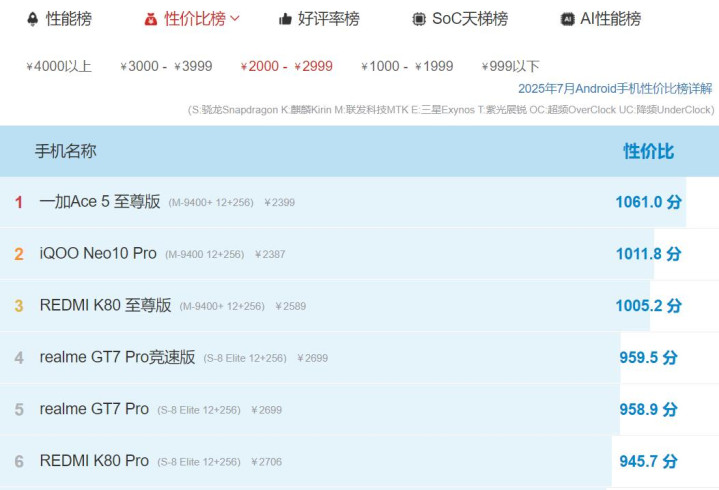The height and width of the screenshot is (490, 719).
Task: Click the 手机名称 column header
Action: tap(66, 151)
